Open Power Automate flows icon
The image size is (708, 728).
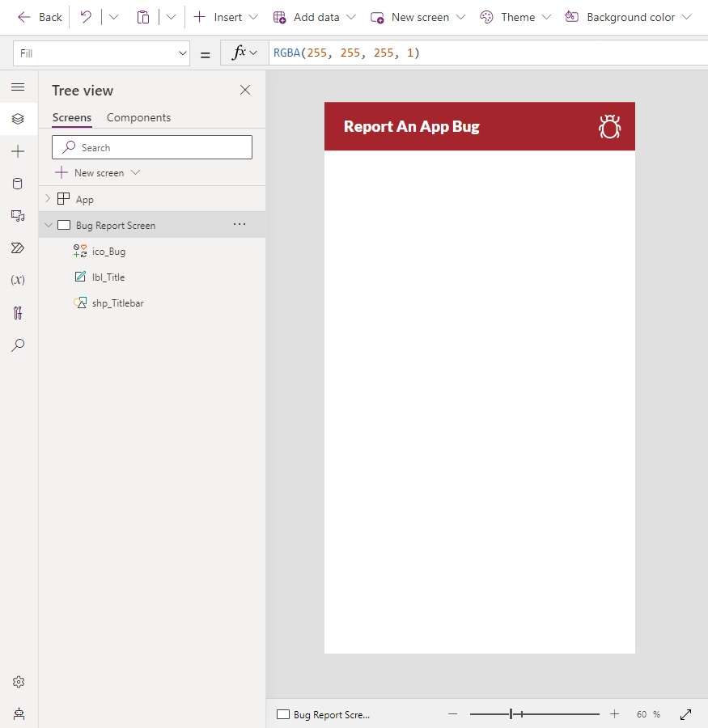click(18, 248)
